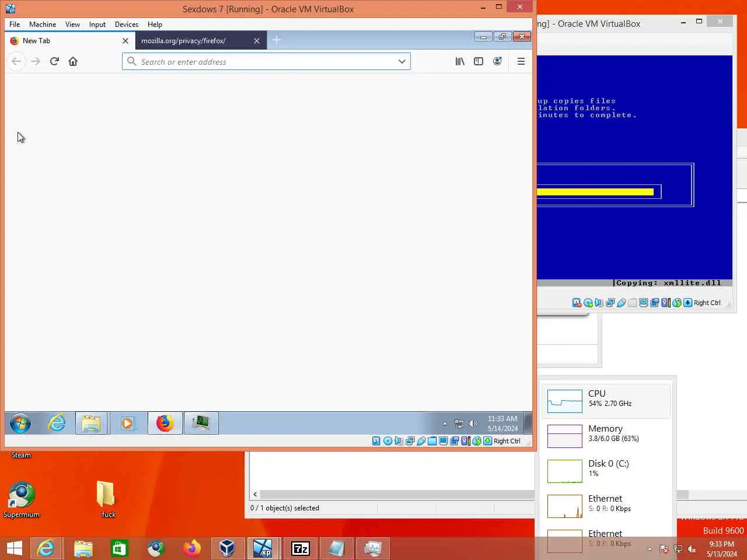Open Task Manager from host taskbar

click(372, 548)
